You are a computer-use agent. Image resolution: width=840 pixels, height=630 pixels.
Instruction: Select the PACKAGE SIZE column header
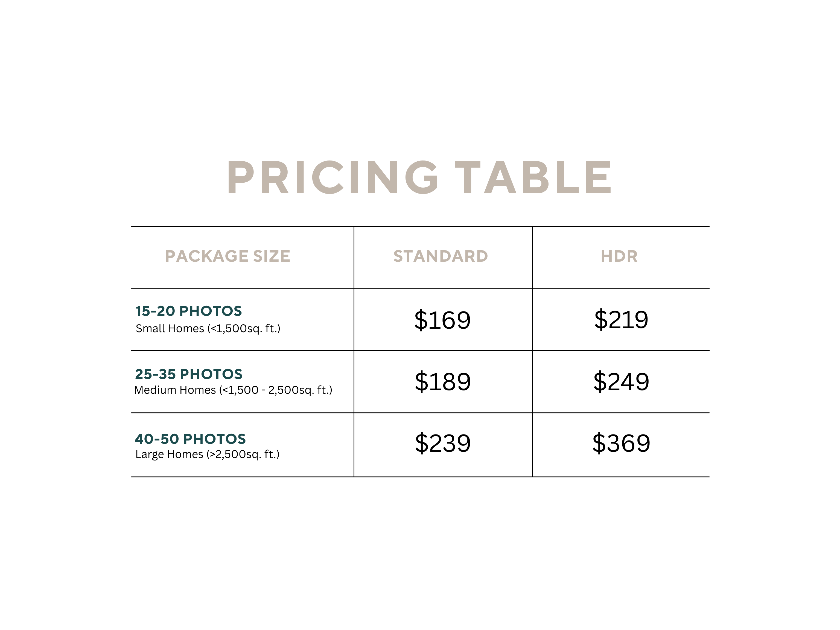coord(227,256)
